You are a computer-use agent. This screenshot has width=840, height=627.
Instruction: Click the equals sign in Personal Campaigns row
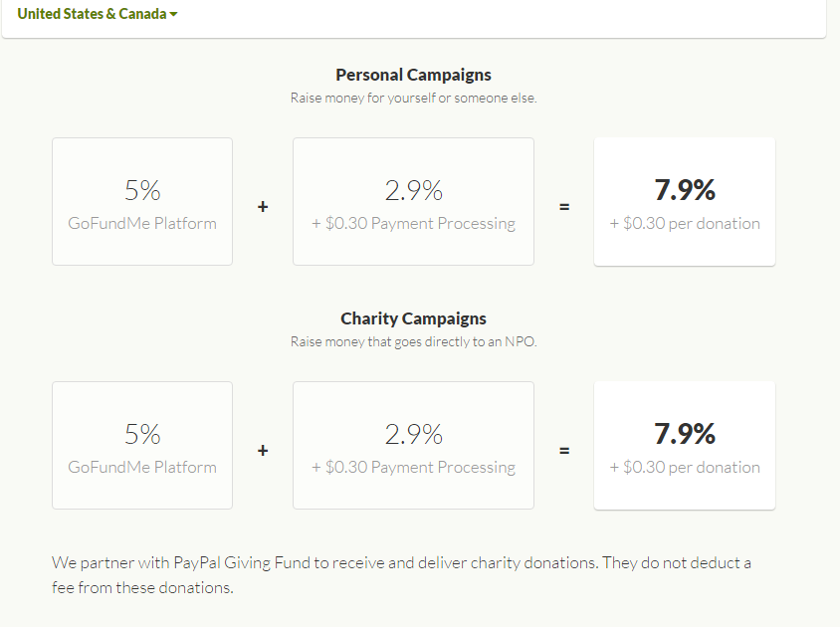click(x=564, y=207)
